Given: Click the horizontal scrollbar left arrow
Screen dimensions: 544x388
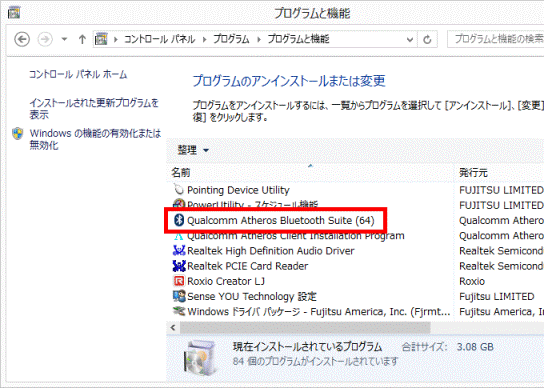Looking at the screenshot, I should (173, 328).
